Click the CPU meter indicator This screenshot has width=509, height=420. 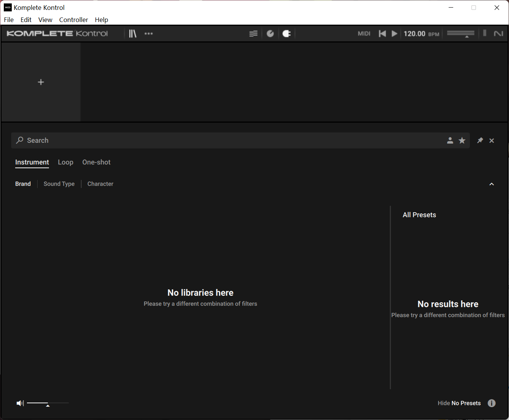[x=485, y=33]
